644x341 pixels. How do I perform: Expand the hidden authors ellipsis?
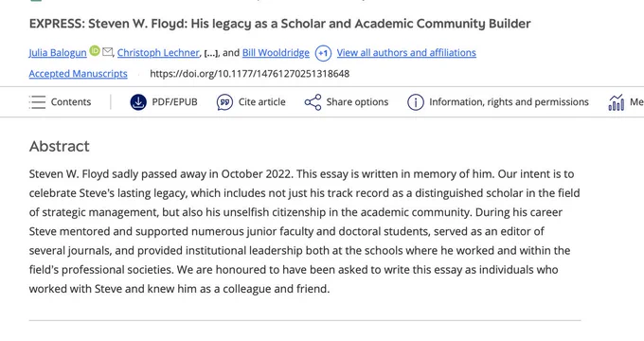210,53
